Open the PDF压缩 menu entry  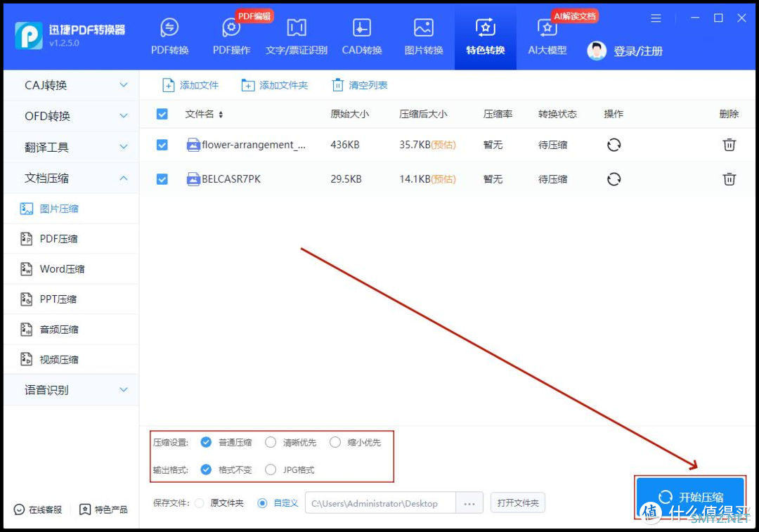pos(71,239)
